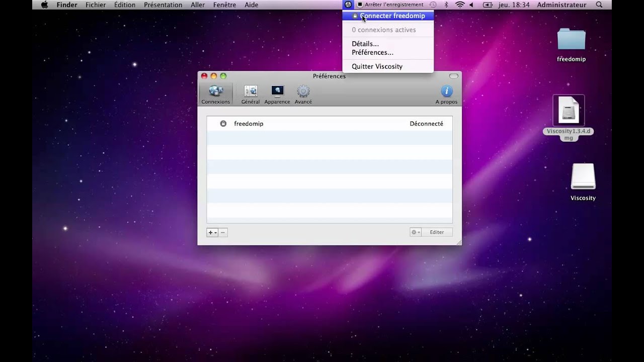Open Détails... from Viscosity menu
The height and width of the screenshot is (362, 644).
pos(365,44)
